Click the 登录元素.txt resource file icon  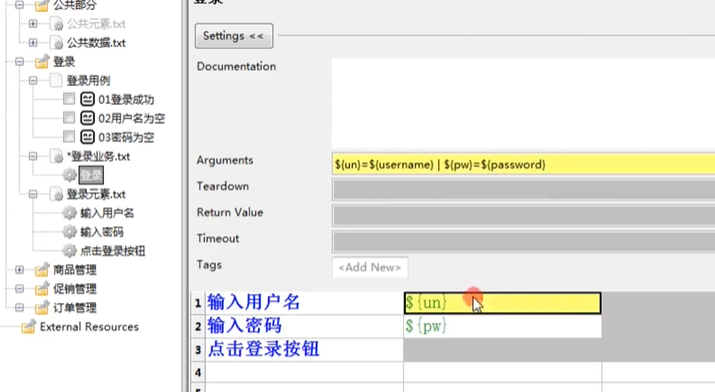(57, 195)
